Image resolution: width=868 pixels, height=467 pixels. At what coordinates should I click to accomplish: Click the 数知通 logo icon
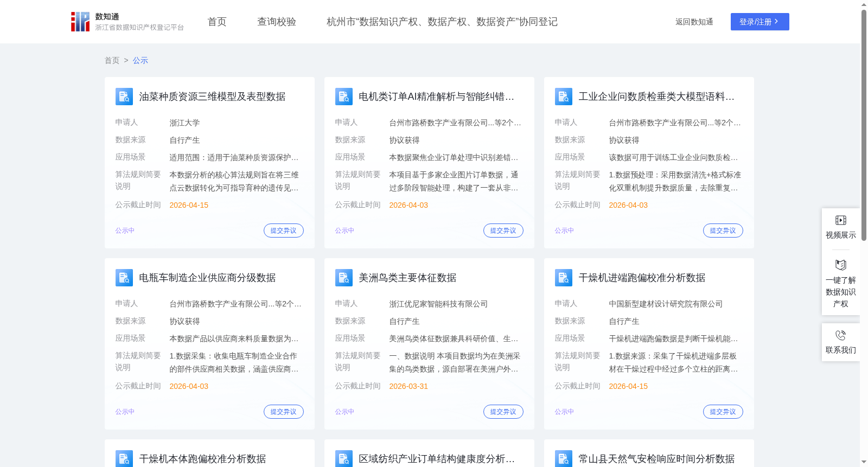(80, 22)
